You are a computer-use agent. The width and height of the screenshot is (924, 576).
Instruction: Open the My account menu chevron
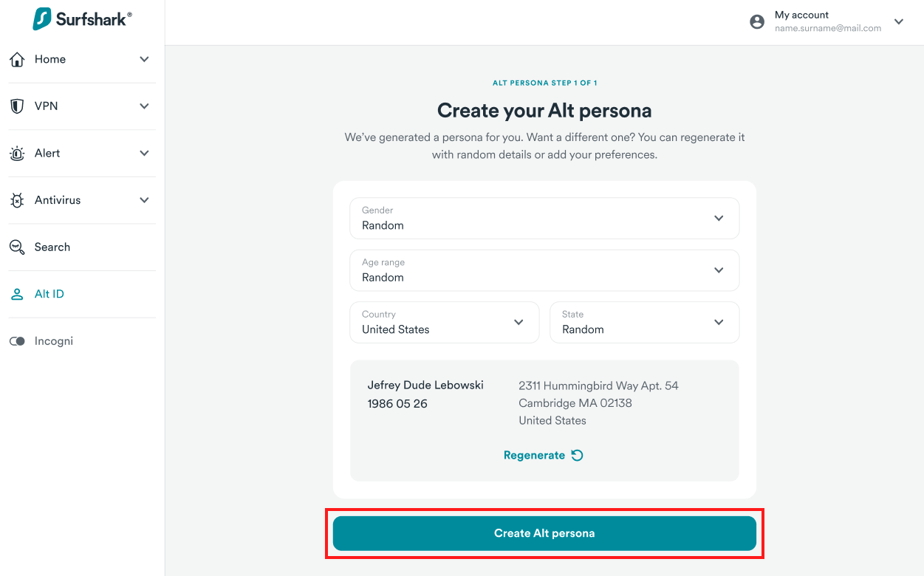point(899,22)
